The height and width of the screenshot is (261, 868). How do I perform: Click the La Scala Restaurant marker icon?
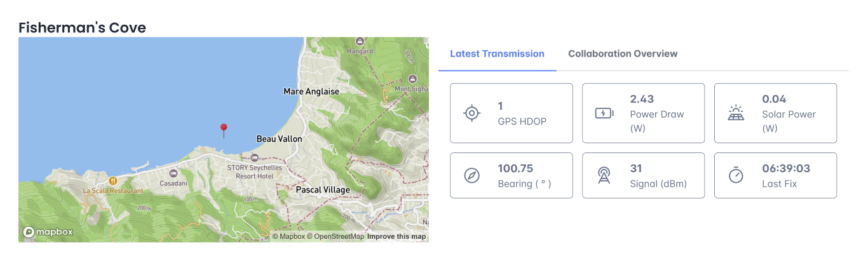pyautogui.click(x=112, y=180)
